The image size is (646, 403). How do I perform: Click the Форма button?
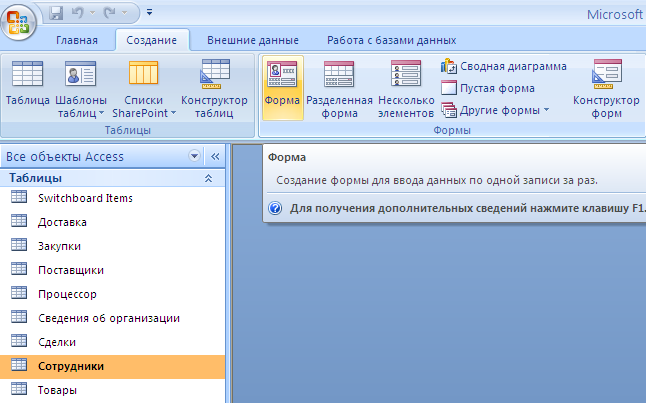click(x=282, y=88)
